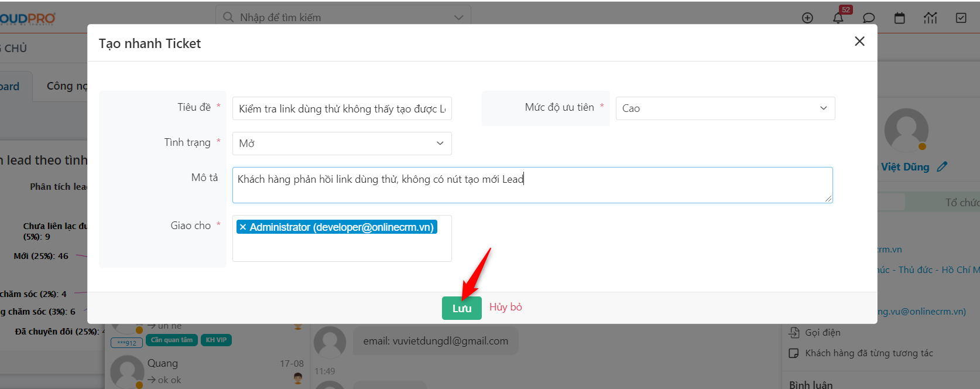Click the Giao cho assignee box

coord(342,238)
